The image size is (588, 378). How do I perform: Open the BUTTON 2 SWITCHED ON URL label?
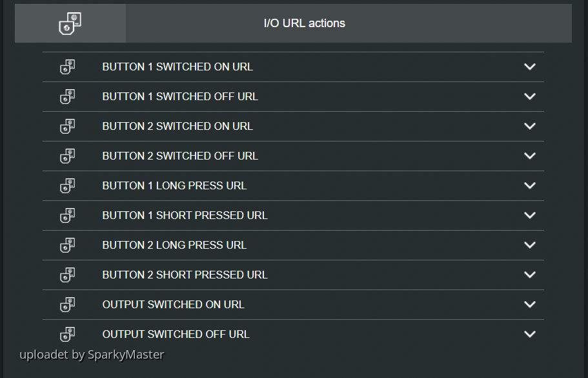tap(177, 126)
